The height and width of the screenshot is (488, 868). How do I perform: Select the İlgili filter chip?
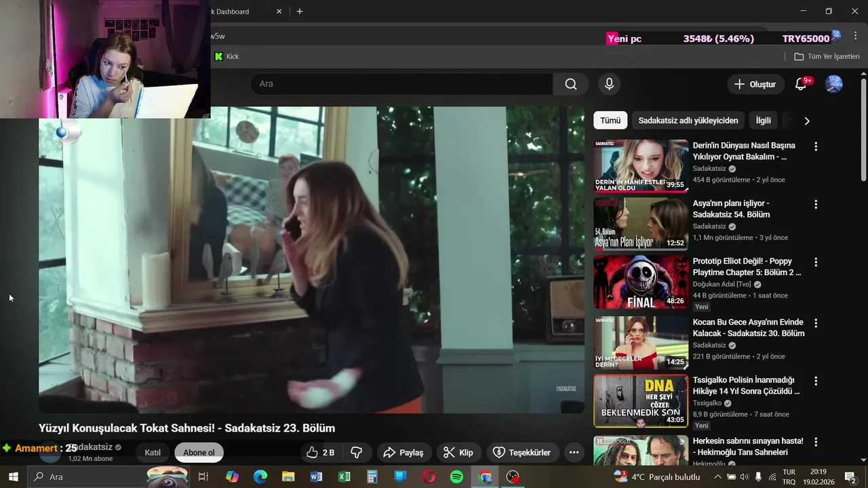click(764, 121)
